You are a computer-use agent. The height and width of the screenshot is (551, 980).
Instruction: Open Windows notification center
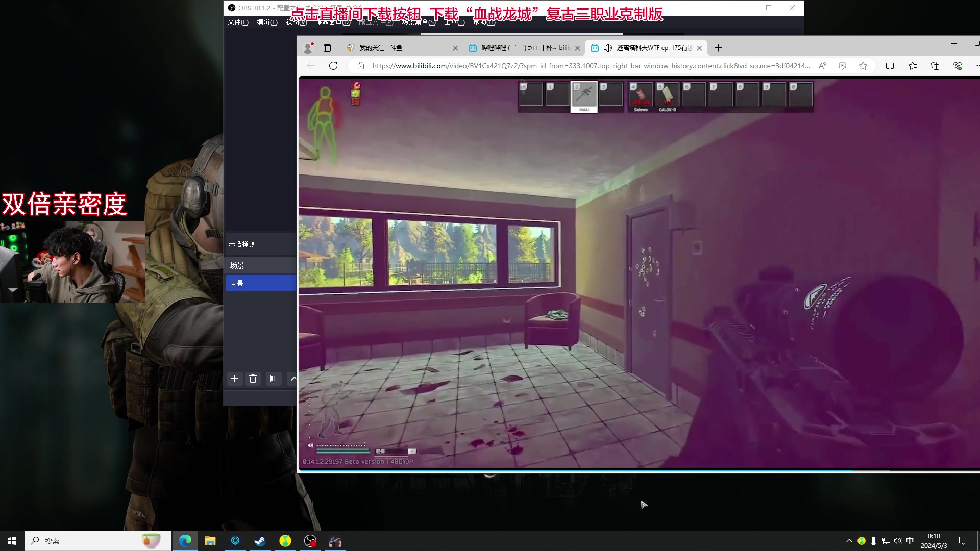(x=963, y=541)
